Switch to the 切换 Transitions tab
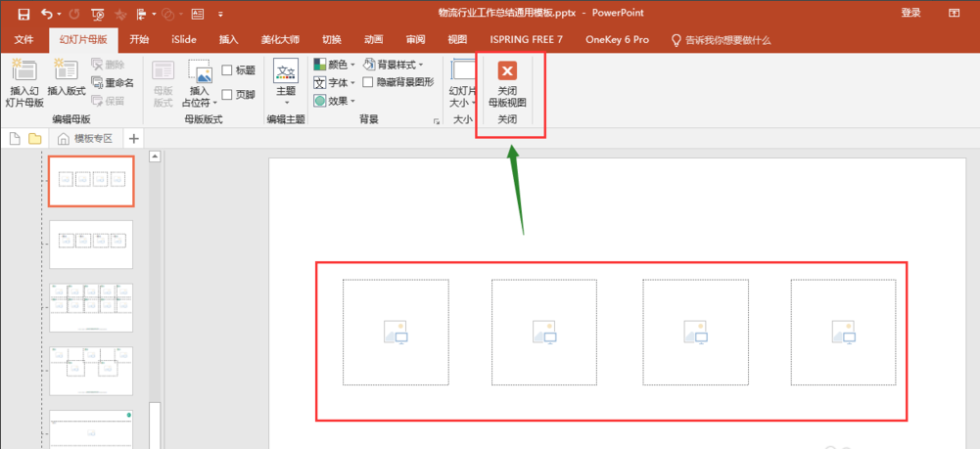Screen dimensions: 980x449 [332, 40]
